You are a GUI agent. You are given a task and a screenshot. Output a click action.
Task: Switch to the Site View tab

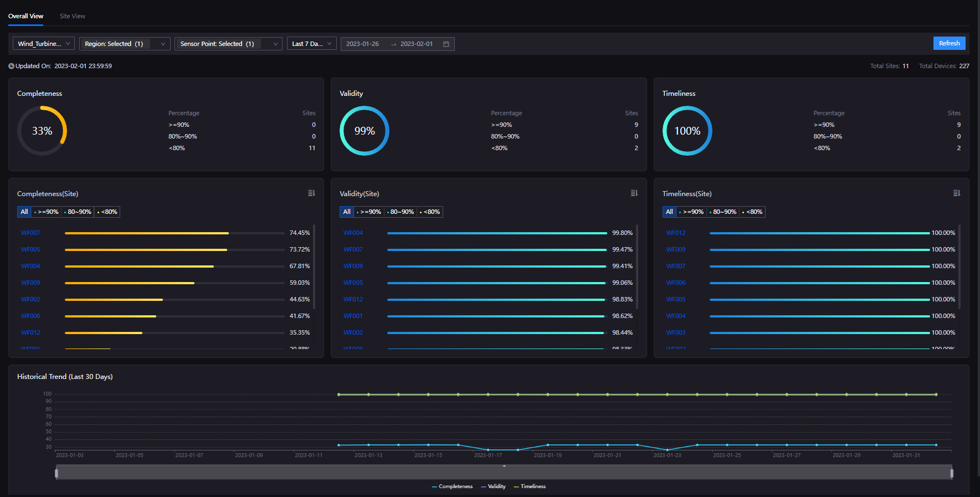[73, 16]
